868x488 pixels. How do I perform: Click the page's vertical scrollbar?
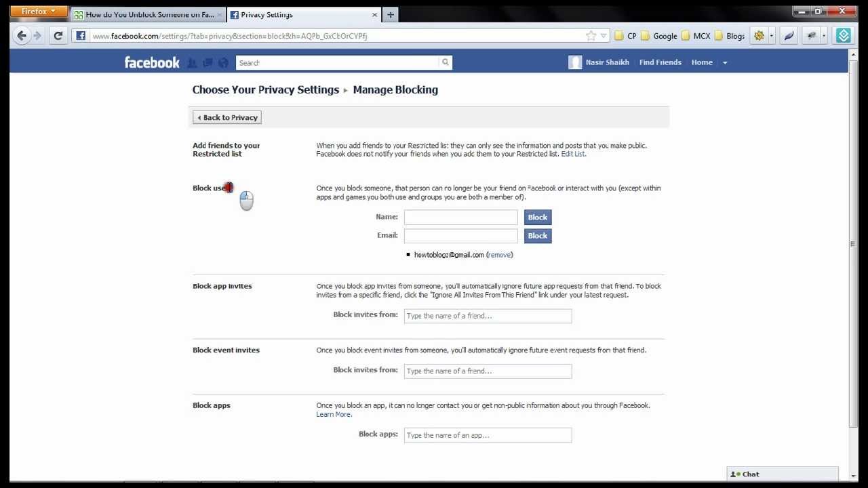tap(853, 244)
